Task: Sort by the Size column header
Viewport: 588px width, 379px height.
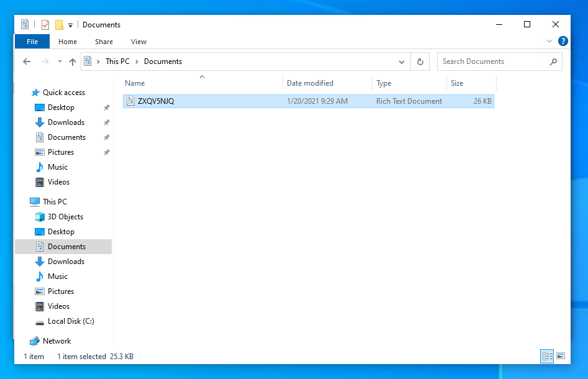Action: (471, 83)
